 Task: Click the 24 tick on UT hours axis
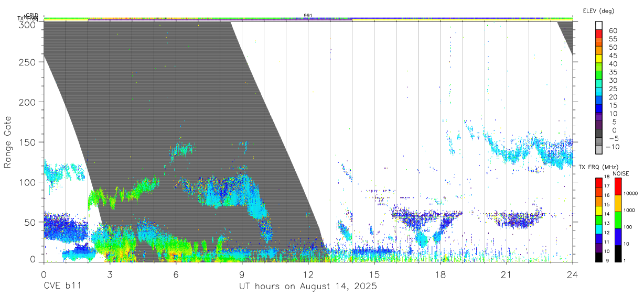click(x=572, y=274)
